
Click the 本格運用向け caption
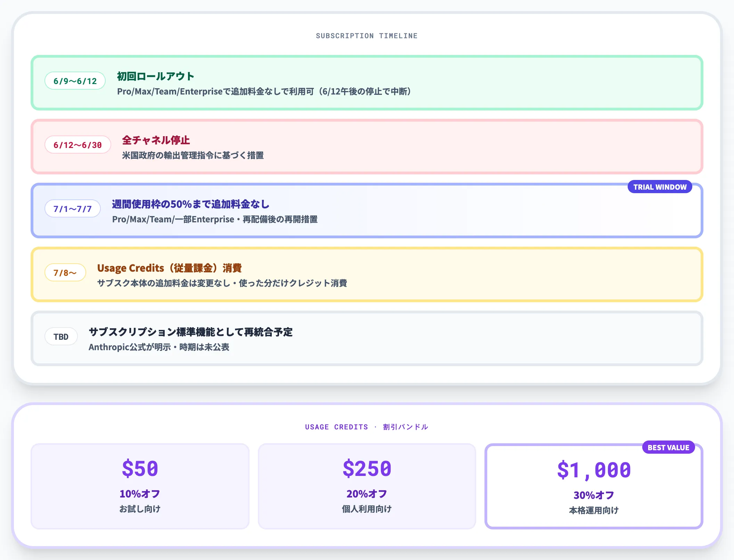pyautogui.click(x=594, y=510)
